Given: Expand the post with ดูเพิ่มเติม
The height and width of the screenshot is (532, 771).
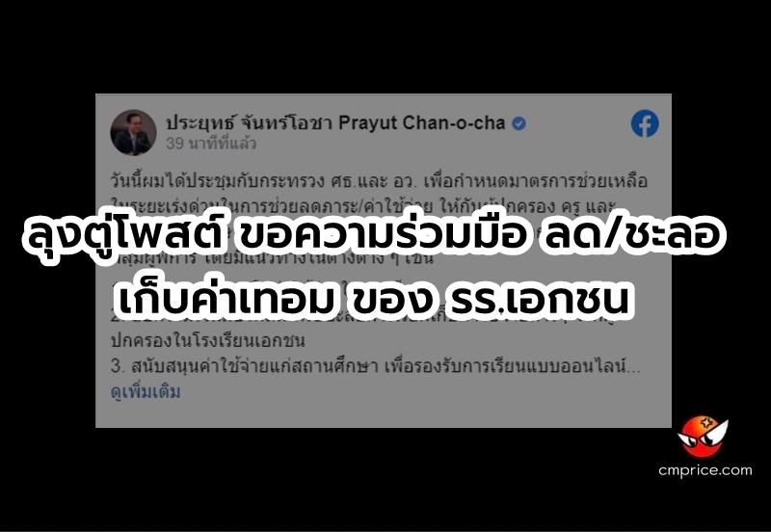Looking at the screenshot, I should point(146,392).
